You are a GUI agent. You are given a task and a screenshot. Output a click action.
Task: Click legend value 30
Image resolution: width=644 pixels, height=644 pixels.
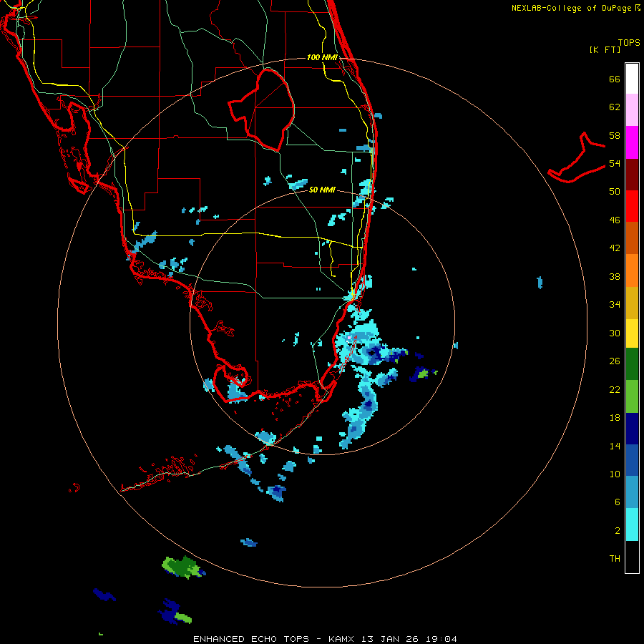[x=615, y=333]
